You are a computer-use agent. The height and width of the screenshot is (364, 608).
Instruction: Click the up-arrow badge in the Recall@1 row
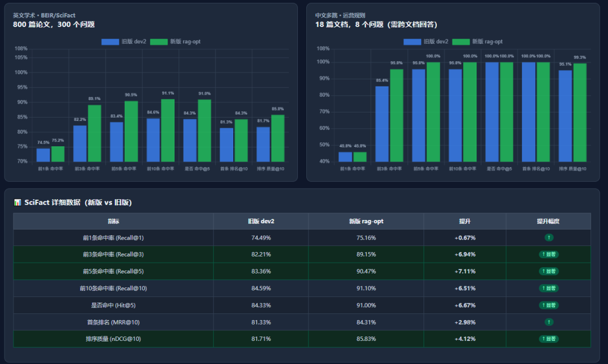pyautogui.click(x=548, y=238)
